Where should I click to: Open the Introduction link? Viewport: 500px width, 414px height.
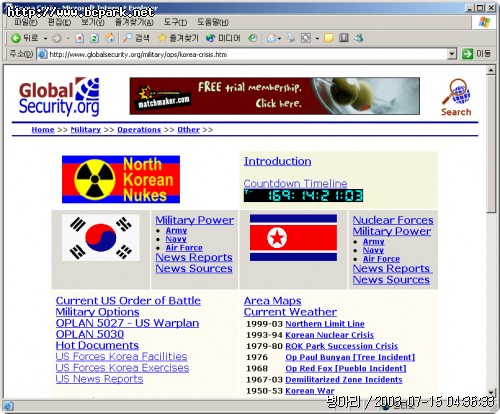[x=277, y=161]
